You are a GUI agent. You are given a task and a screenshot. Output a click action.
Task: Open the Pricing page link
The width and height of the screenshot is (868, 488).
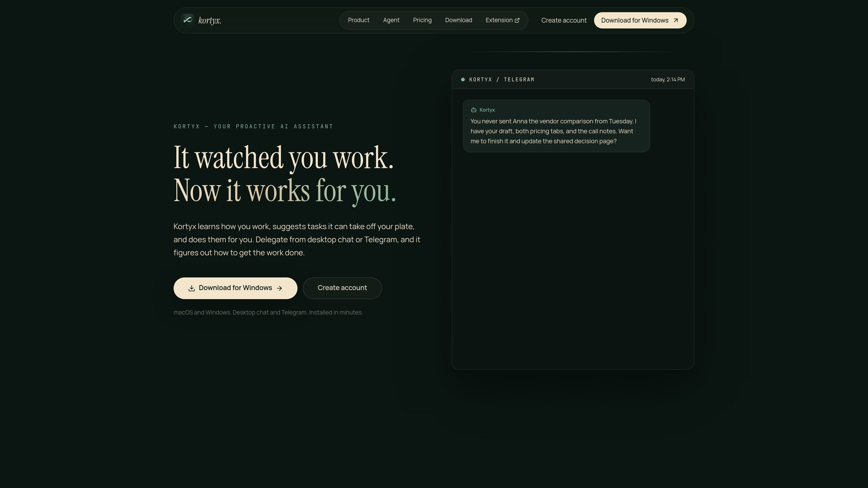pos(422,20)
